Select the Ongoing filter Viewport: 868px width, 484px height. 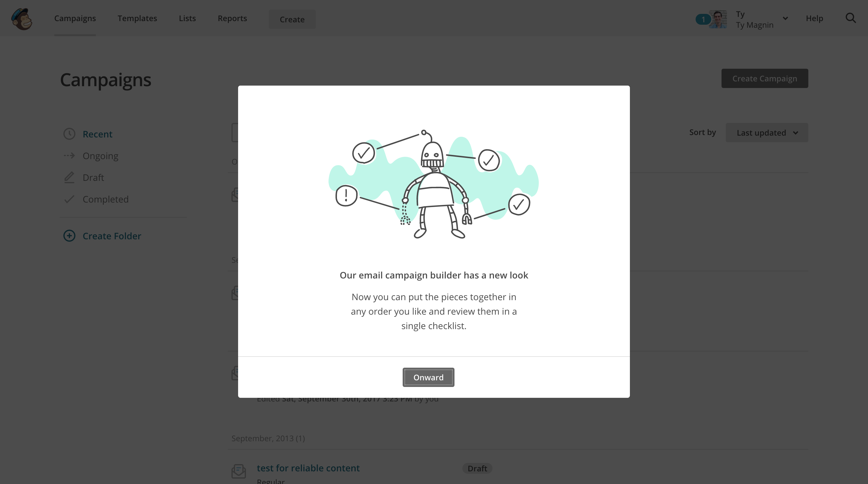pyautogui.click(x=100, y=156)
